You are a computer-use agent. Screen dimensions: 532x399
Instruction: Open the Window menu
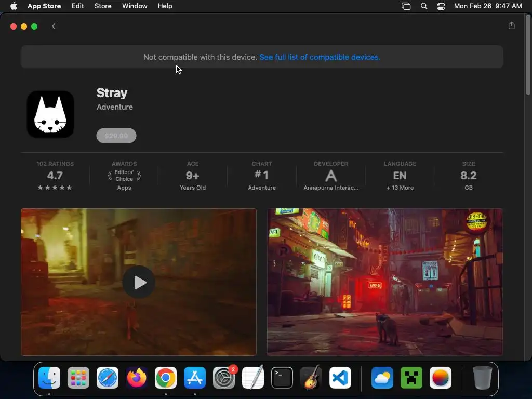135,6
